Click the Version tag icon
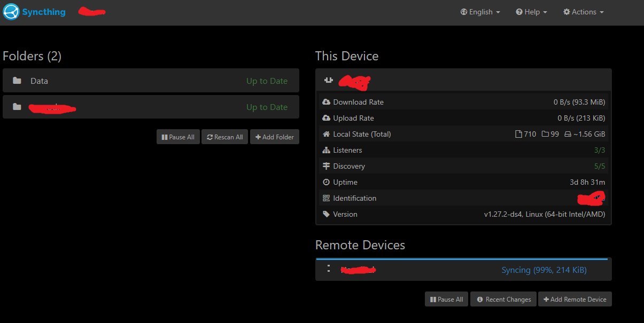The height and width of the screenshot is (323, 644). click(327, 214)
